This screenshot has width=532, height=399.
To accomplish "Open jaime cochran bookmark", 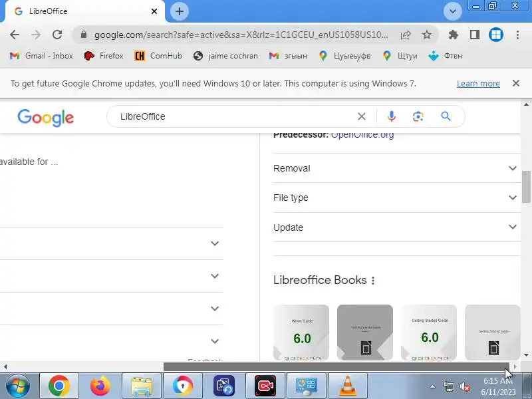I will (x=225, y=56).
